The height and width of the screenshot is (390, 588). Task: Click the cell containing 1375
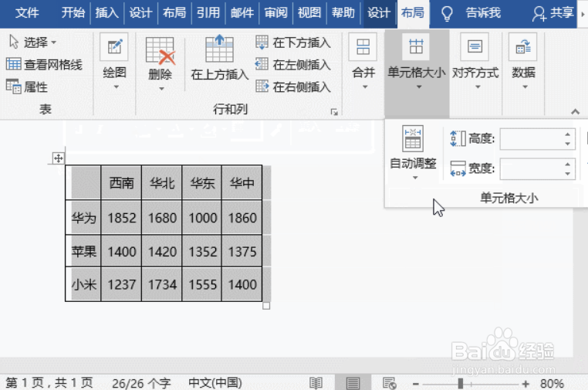(x=242, y=251)
